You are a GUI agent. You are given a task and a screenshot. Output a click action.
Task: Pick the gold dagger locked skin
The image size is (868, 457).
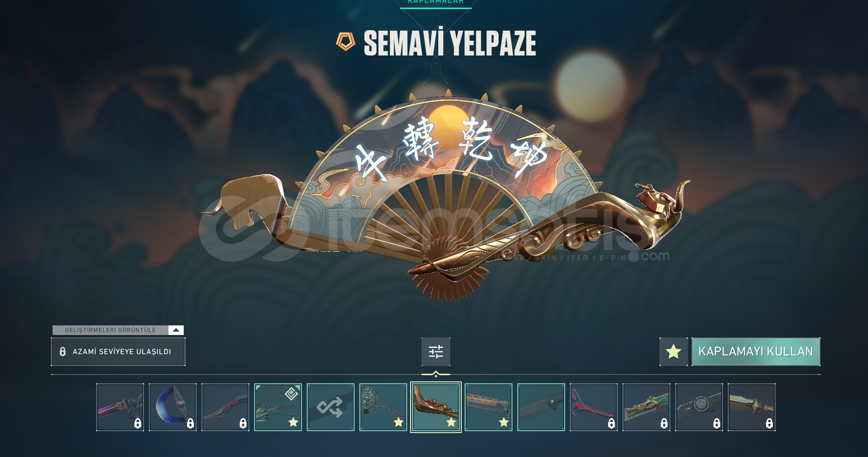[752, 407]
